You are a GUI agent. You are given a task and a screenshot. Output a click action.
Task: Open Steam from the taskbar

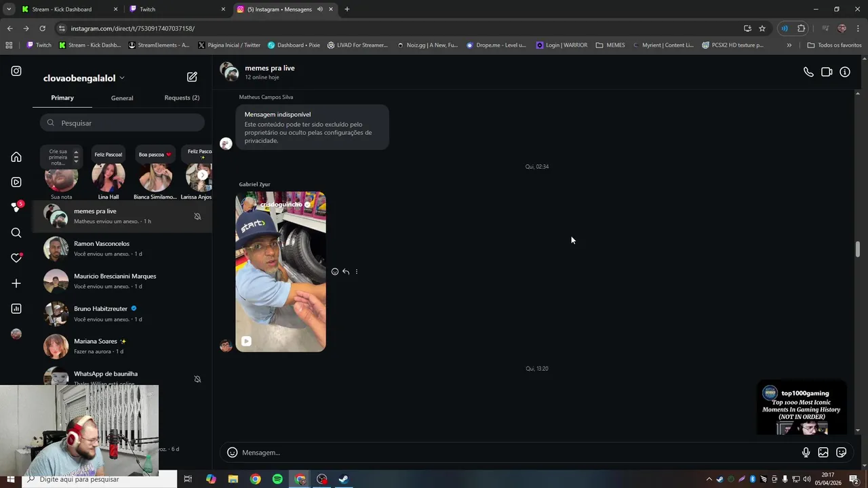[344, 479]
